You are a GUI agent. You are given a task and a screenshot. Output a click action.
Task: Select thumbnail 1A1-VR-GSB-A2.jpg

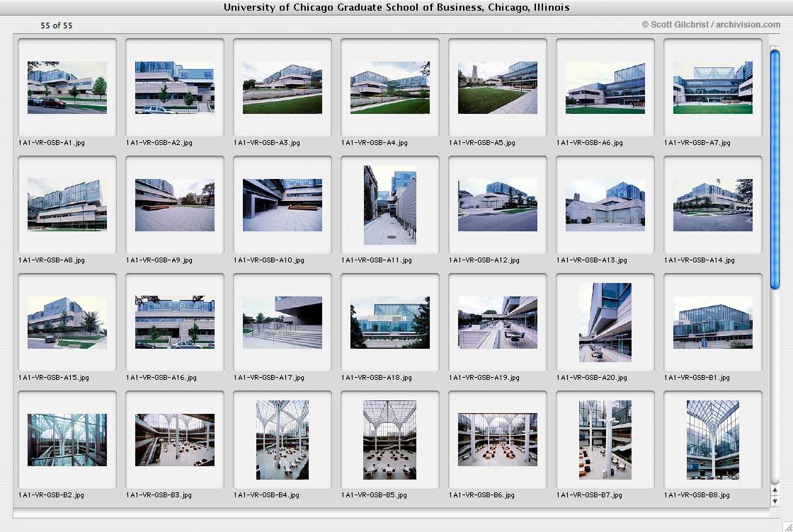tap(174, 88)
